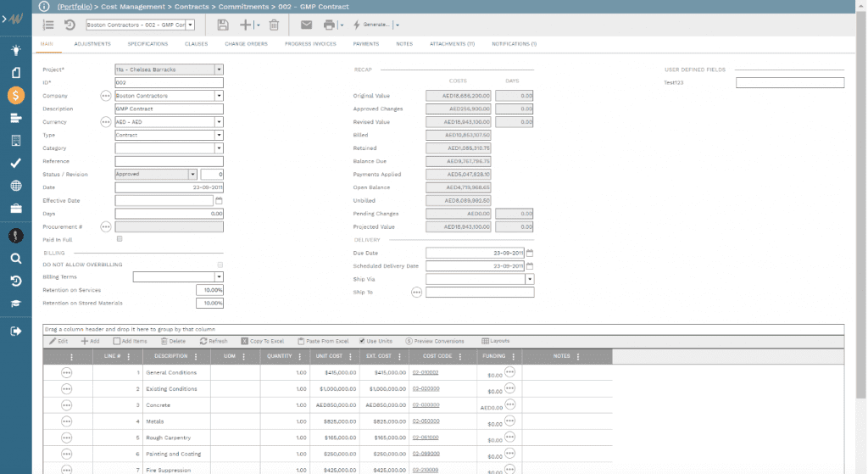The width and height of the screenshot is (868, 474).
Task: Open the document icon in the sidebar
Action: 16,73
